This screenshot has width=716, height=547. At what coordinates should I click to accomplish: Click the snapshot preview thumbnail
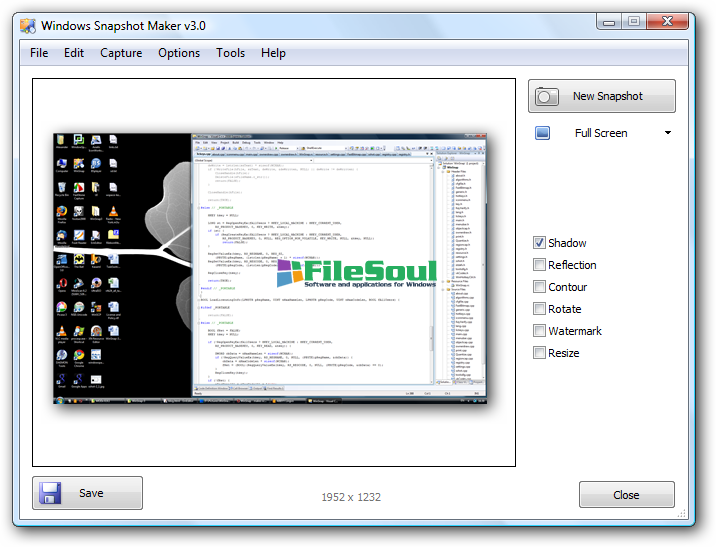(270, 268)
